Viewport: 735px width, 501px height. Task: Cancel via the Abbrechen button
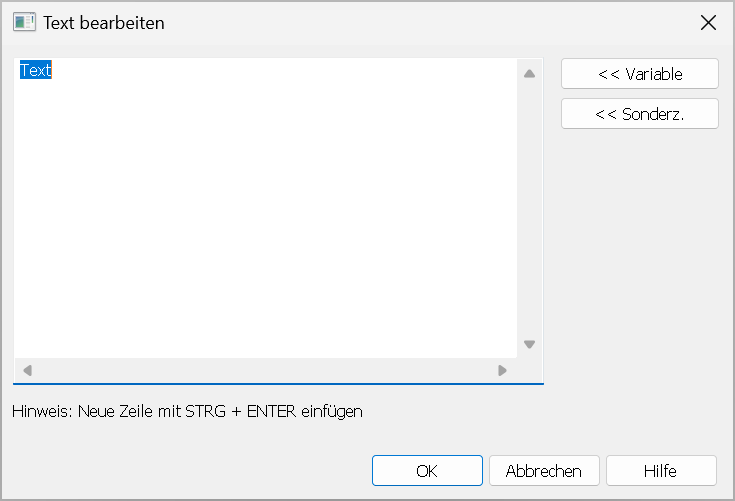544,471
